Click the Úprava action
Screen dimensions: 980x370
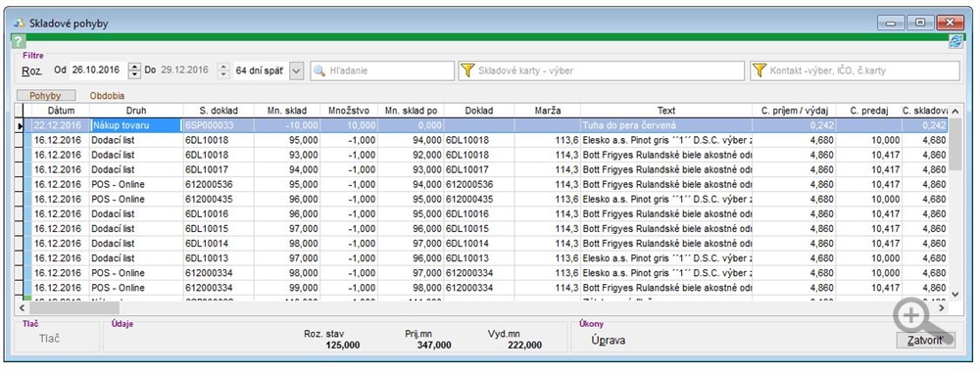pos(609,341)
